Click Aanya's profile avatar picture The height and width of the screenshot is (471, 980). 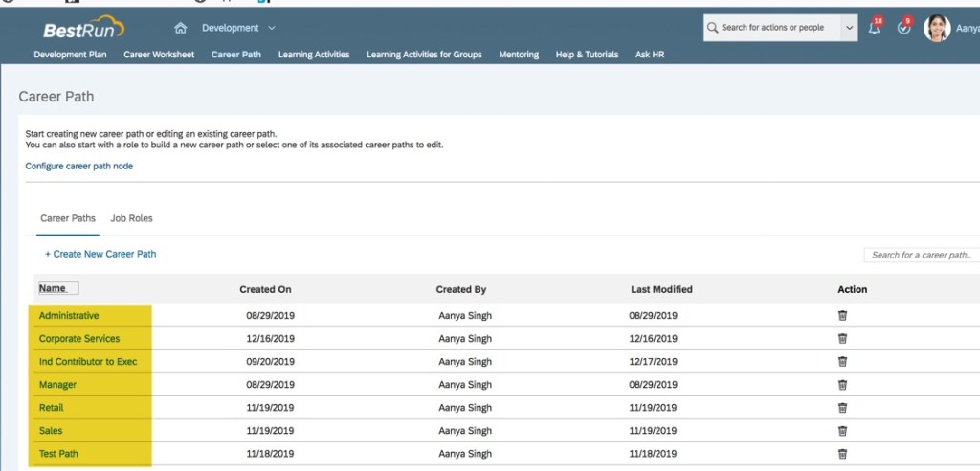pyautogui.click(x=936, y=29)
